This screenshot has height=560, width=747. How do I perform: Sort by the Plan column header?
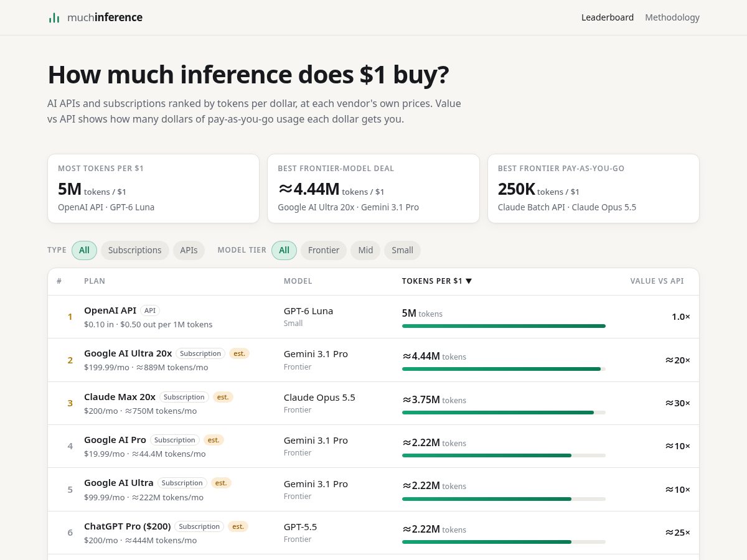95,281
